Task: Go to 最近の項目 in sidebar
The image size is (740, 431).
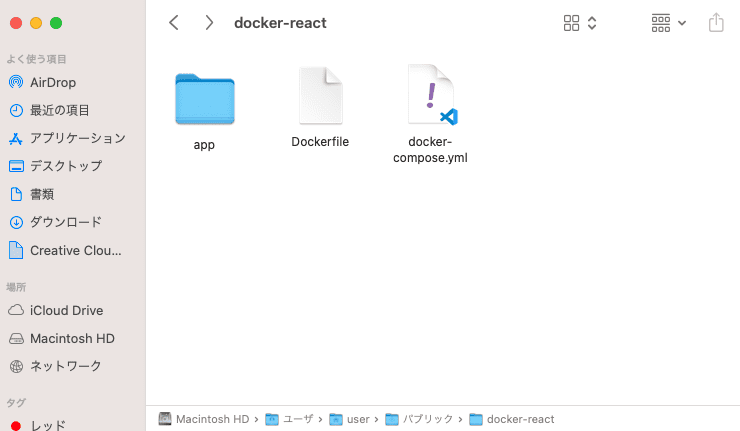Action: click(x=59, y=110)
